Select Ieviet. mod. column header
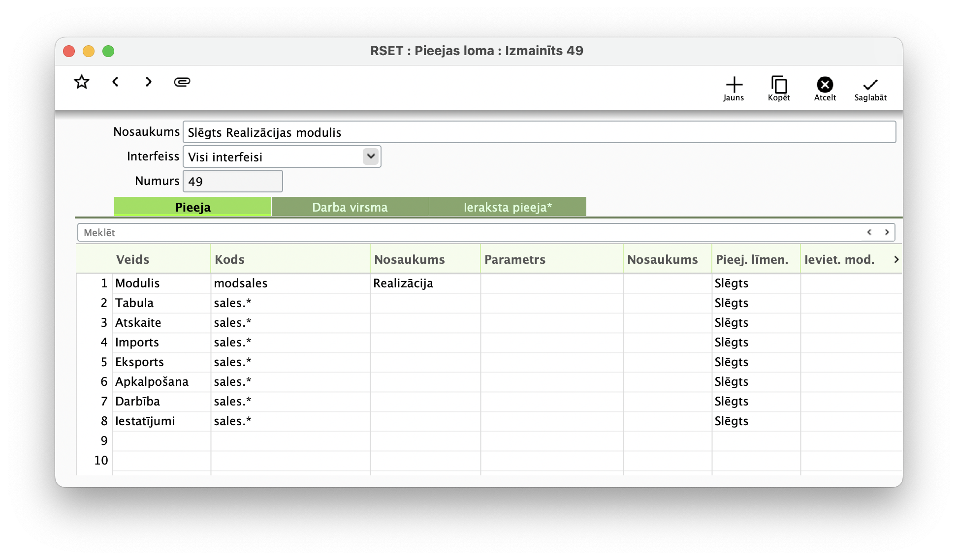Viewport: 958px width, 560px height. 845,259
